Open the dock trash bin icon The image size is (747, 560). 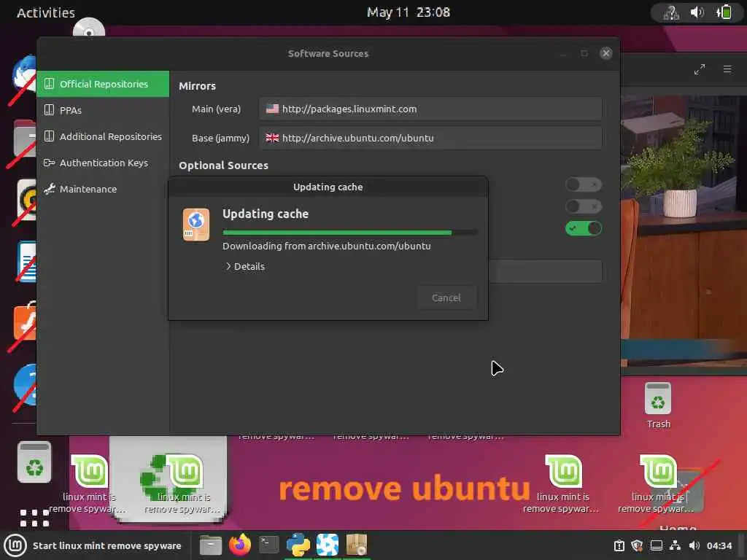point(34,462)
